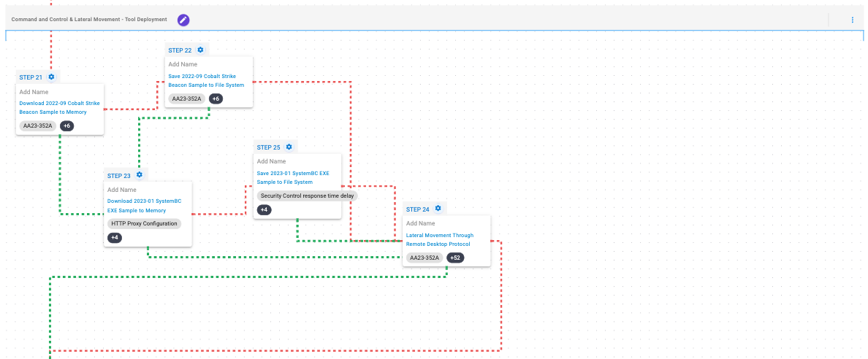Expand the +4 tags in Step 23
The height and width of the screenshot is (359, 868).
(x=115, y=237)
